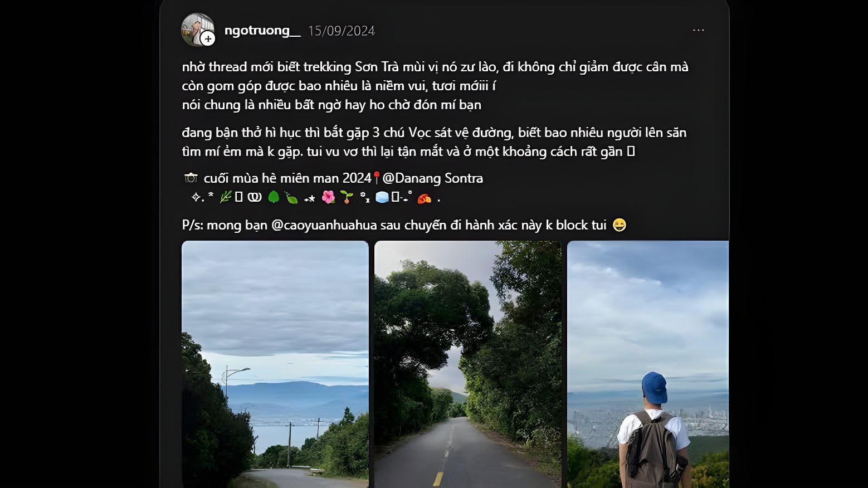Click the paragraph starting 'nhờ thread mới biết'
Viewport: 868px width, 488px height.
[x=435, y=86]
